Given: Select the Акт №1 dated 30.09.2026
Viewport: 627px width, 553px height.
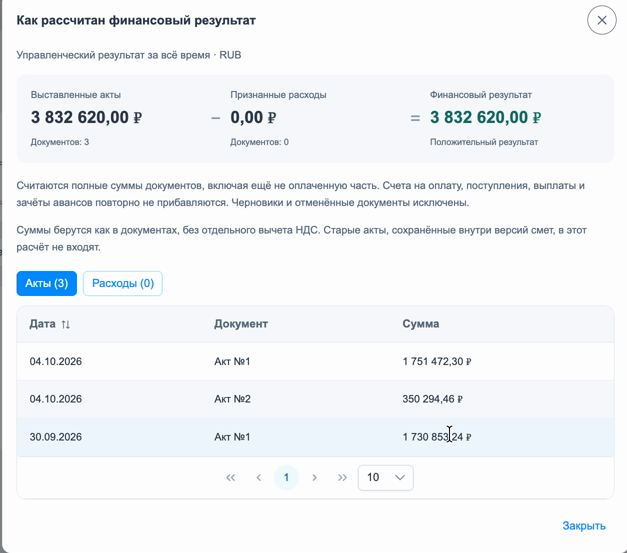Looking at the screenshot, I should [232, 437].
